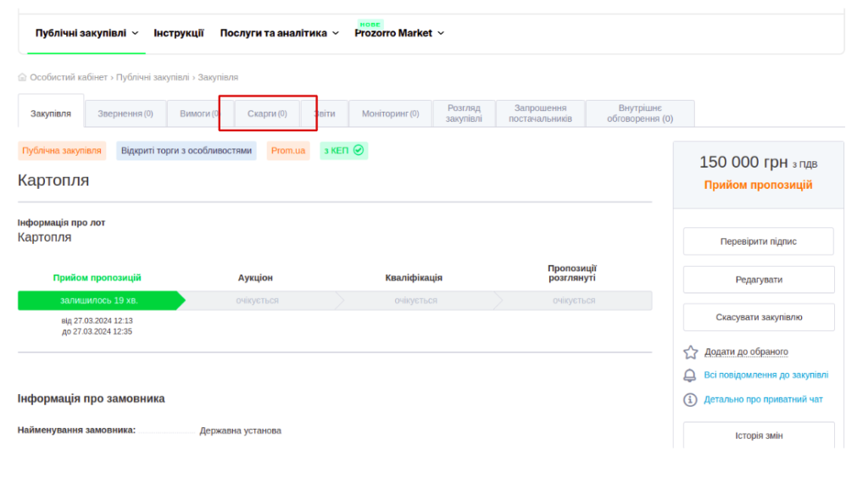Click the bell notifications icon

coord(690,375)
